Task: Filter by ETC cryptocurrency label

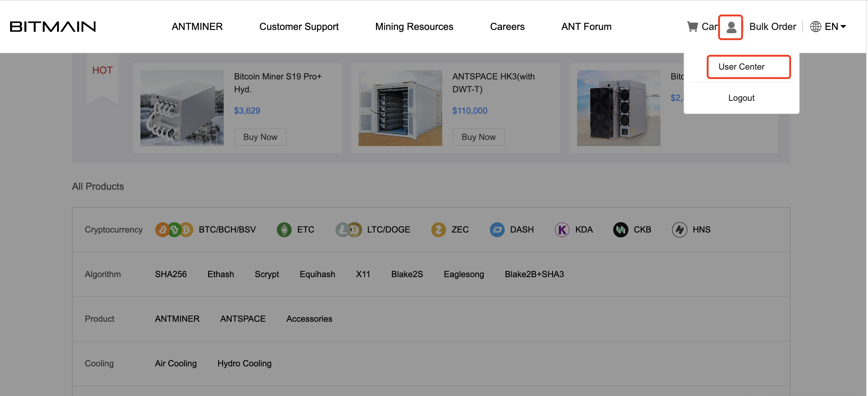Action: (306, 230)
